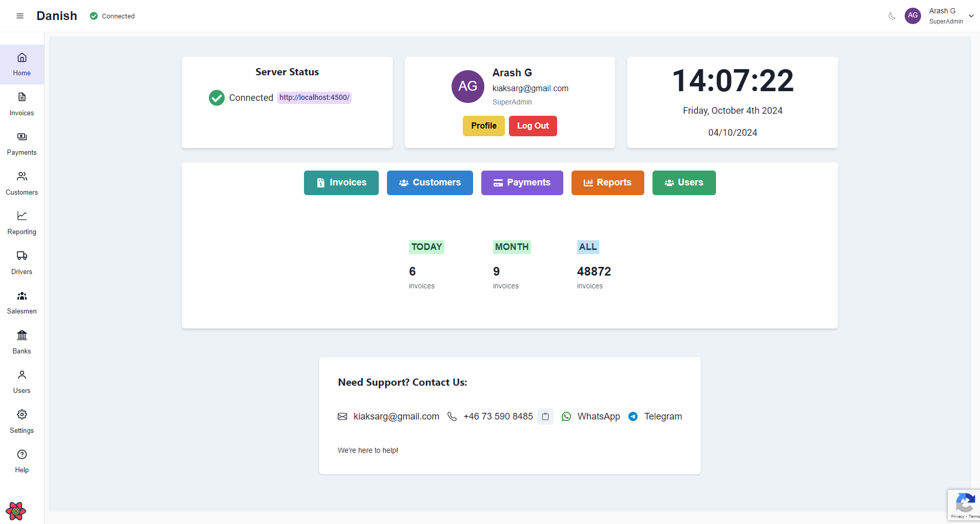Click phone number +46 73 590 8485
This screenshot has height=524, width=980.
[498, 416]
